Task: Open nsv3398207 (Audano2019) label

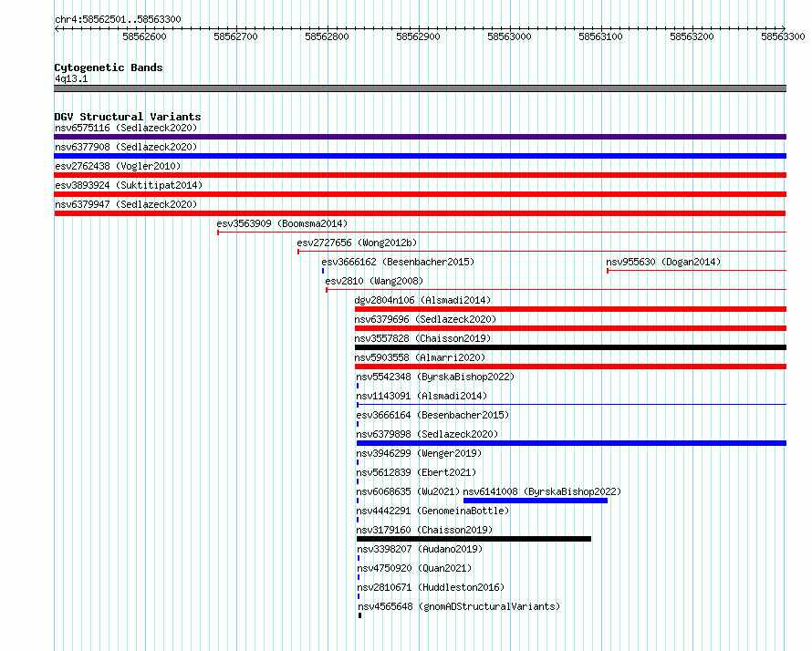Action: [420, 549]
